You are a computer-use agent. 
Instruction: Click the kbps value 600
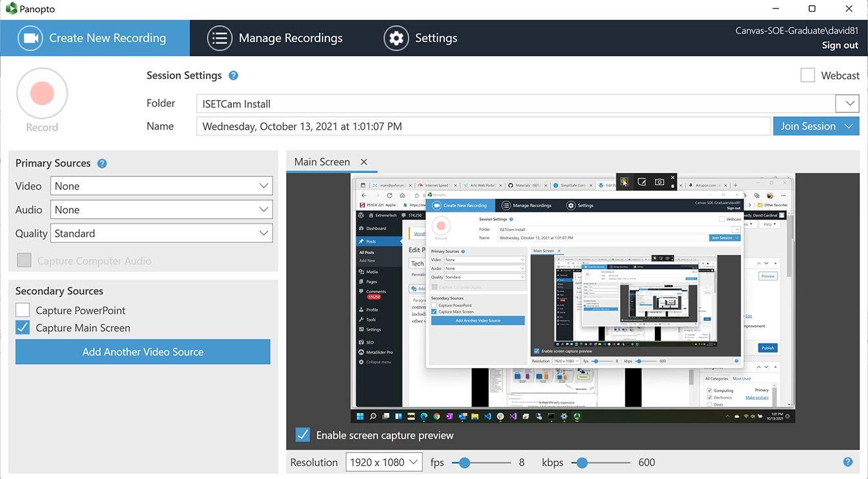click(x=646, y=462)
